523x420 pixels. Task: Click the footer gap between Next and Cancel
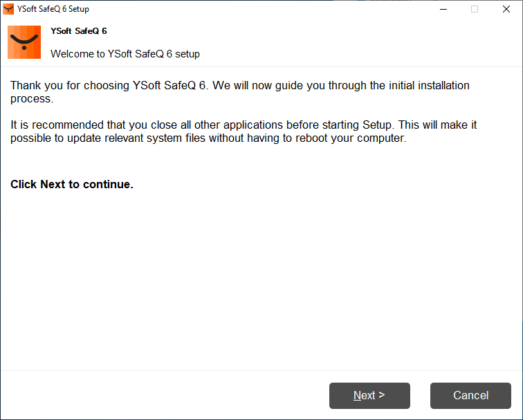420,396
